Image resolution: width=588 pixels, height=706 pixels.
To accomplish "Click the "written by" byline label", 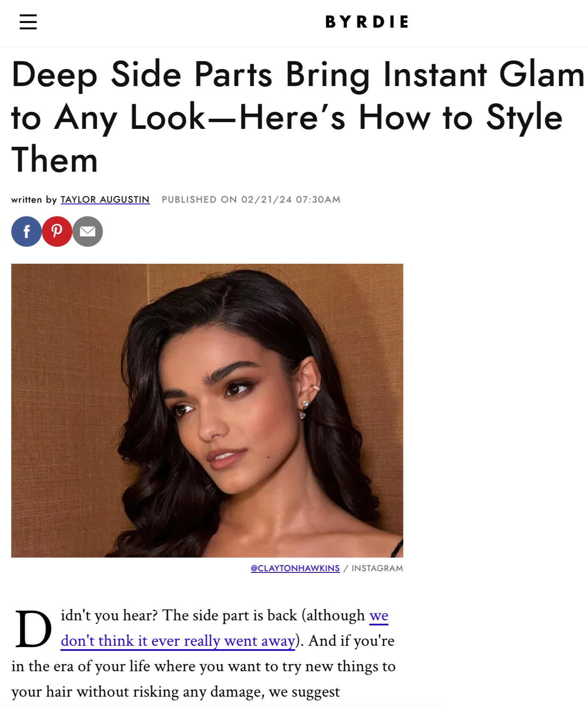I will click(34, 199).
